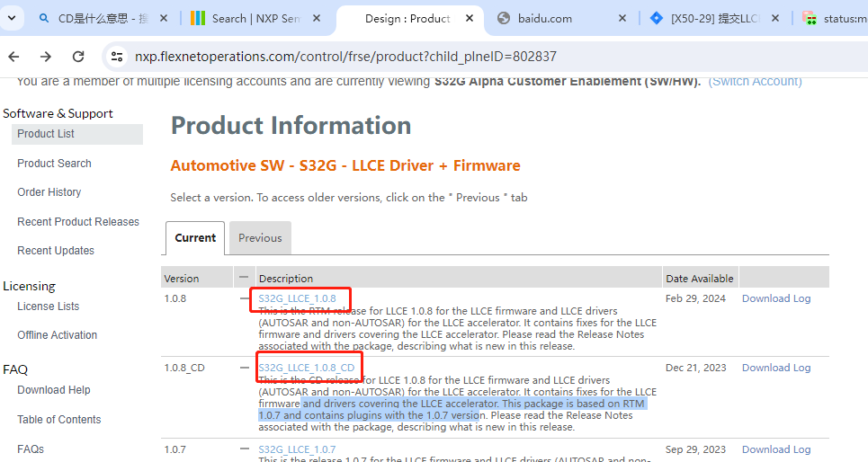The width and height of the screenshot is (868, 462).
Task: Switch to the 'CD是什么意思' browser tab
Action: pos(103,19)
